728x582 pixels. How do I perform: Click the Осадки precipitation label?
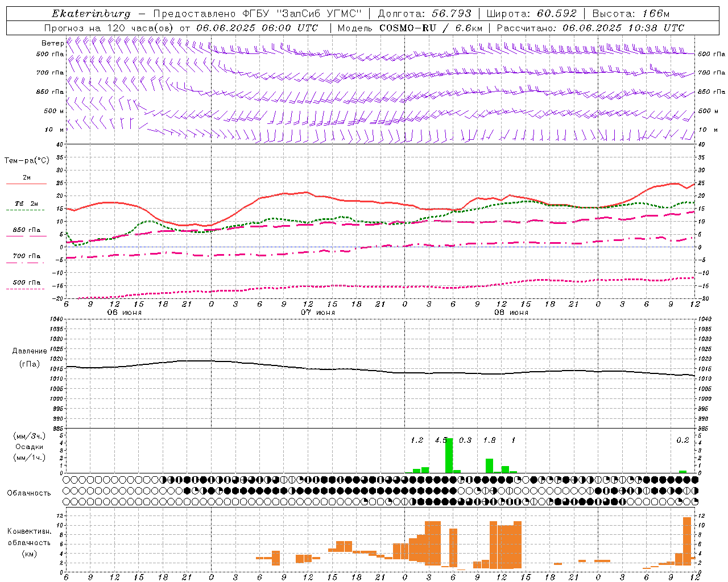coord(29,447)
